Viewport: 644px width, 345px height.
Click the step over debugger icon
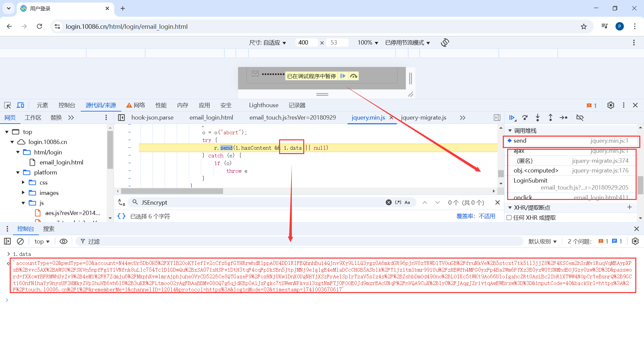525,118
